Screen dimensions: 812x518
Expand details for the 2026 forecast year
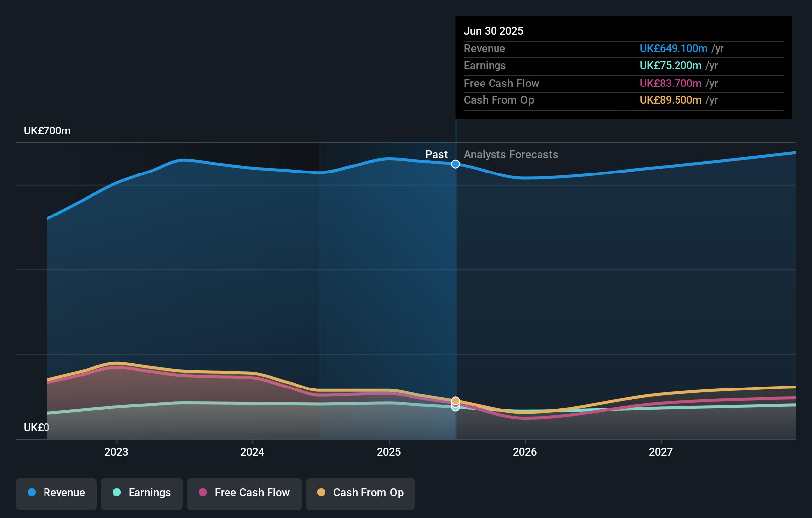coord(525,451)
